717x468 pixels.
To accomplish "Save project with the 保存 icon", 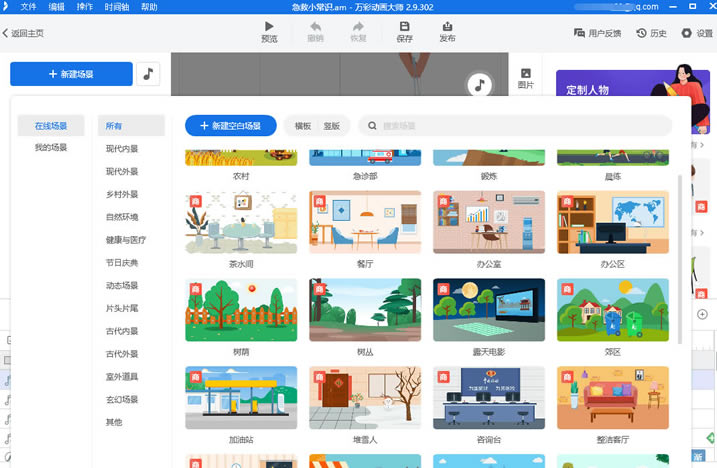I will click(x=404, y=27).
